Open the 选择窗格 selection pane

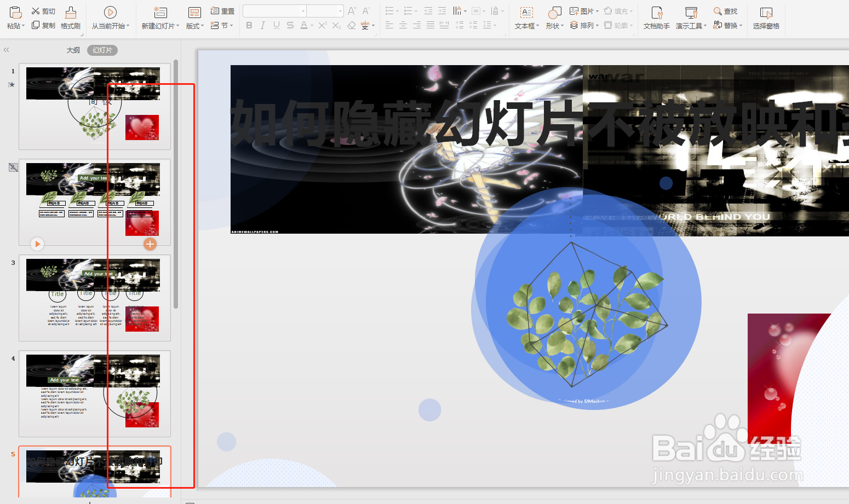(x=766, y=18)
